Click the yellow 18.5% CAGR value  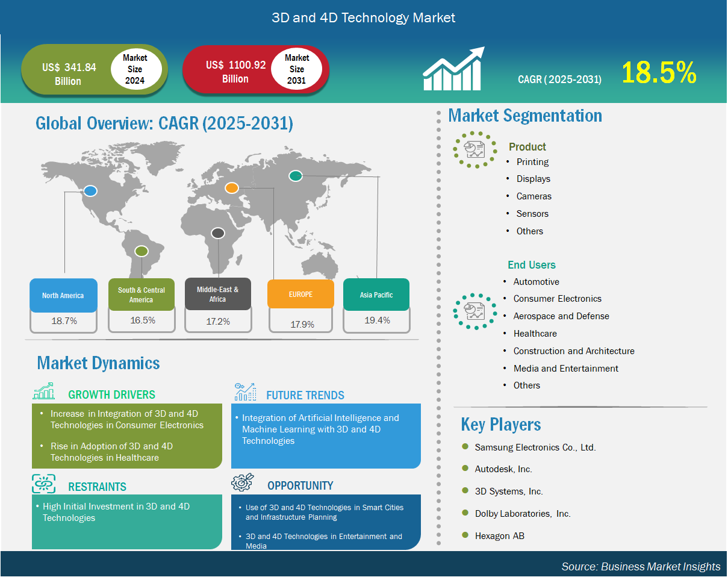point(659,73)
